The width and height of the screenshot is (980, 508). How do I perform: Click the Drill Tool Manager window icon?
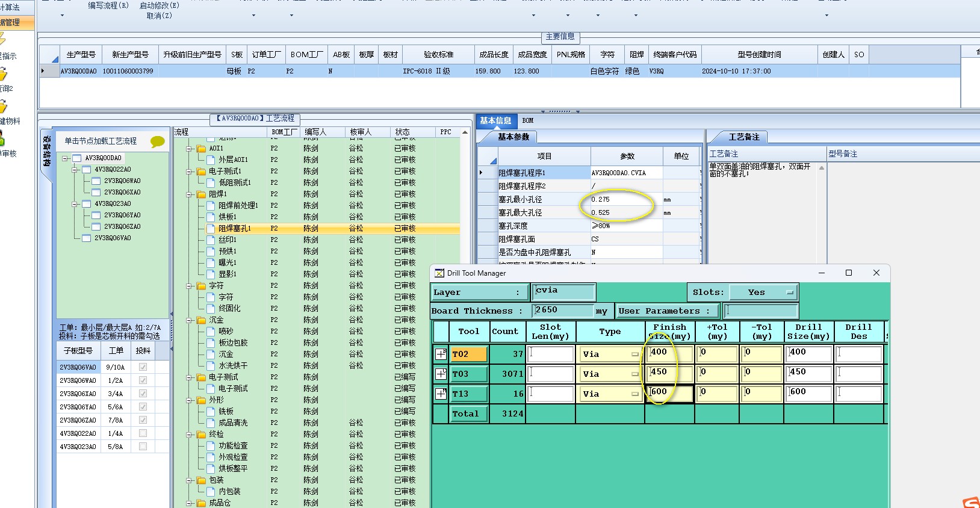pyautogui.click(x=439, y=273)
